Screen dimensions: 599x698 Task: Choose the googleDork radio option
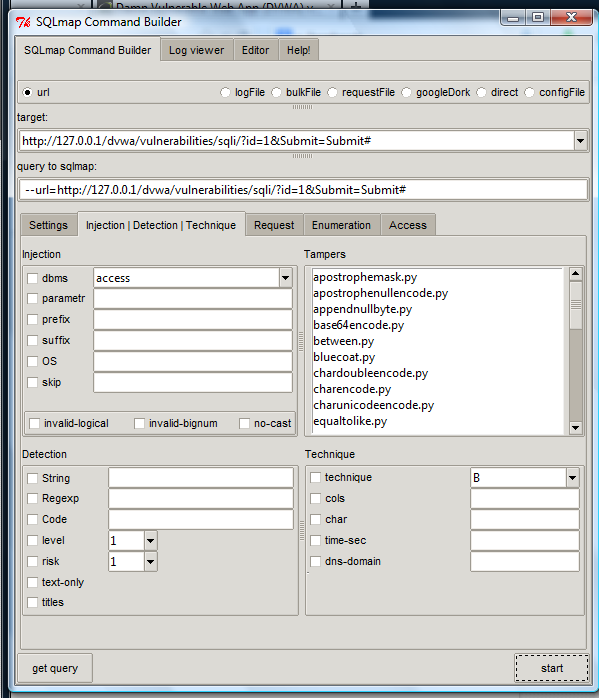[x=406, y=92]
